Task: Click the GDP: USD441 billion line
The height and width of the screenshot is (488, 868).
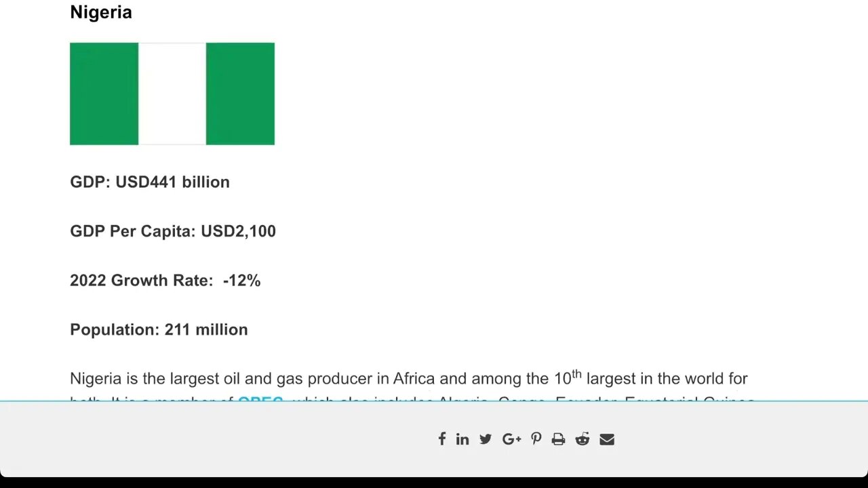Action: (150, 182)
